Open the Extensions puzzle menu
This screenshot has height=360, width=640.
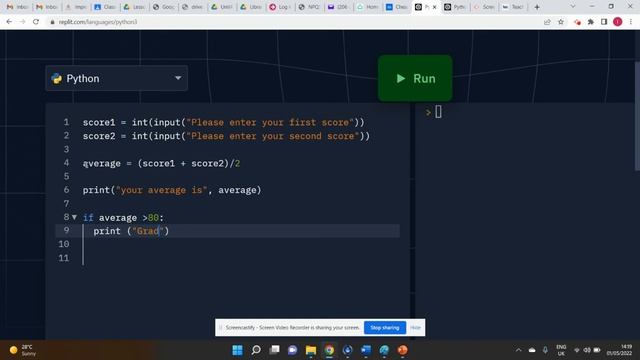tap(591, 22)
